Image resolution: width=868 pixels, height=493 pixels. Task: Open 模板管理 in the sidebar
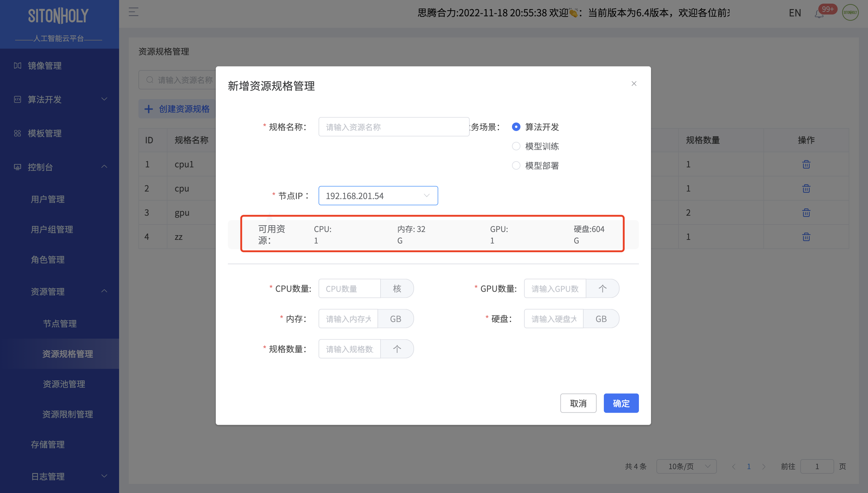coord(45,133)
